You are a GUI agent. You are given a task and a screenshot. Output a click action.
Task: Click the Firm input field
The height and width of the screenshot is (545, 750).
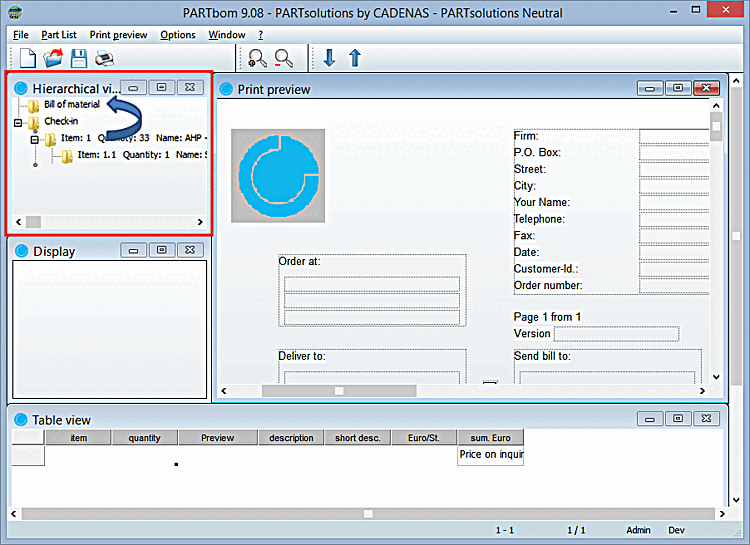674,136
